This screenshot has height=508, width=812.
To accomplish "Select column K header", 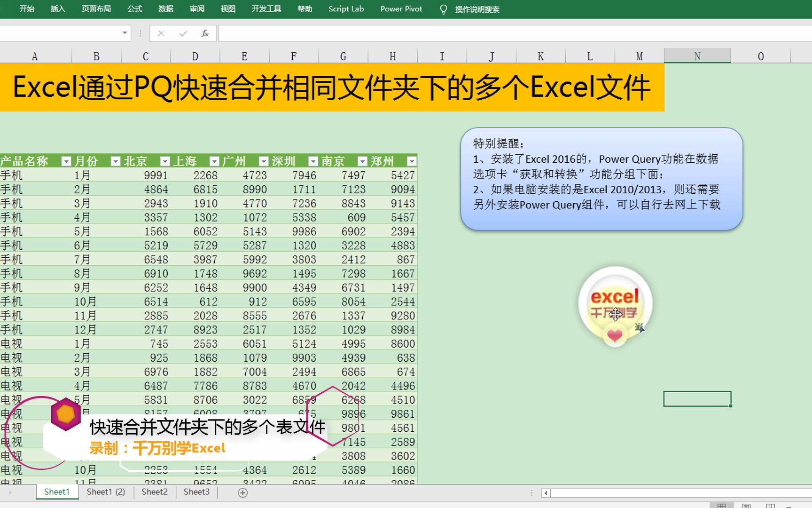I will tap(540, 56).
